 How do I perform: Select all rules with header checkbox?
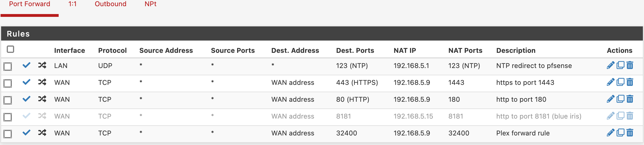pos(10,49)
